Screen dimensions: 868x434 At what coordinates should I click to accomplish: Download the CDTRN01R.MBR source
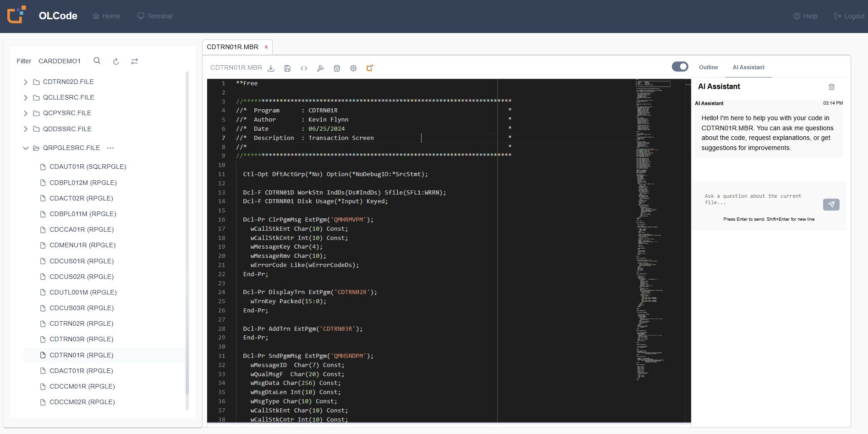(x=271, y=68)
